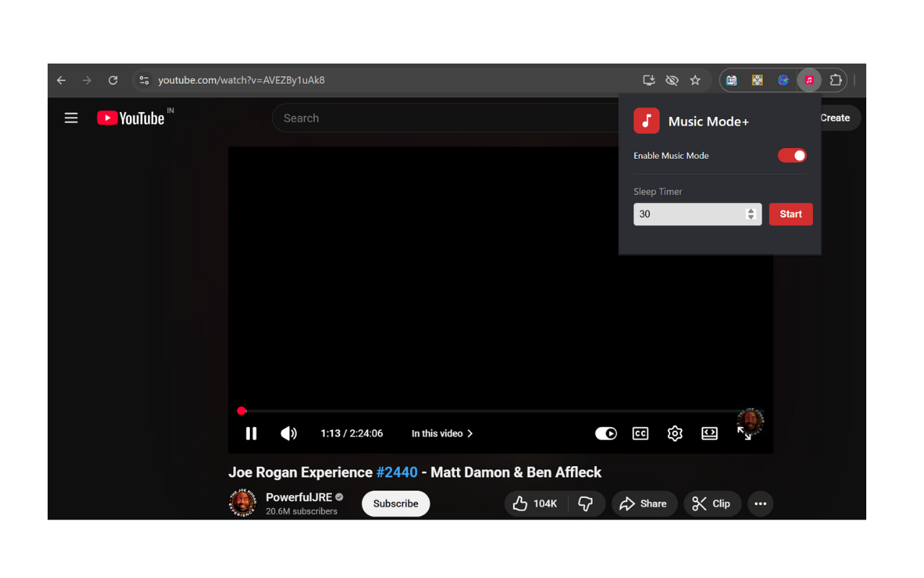This screenshot has height=578, width=924.
Task: Open the globe-shaped extension in the toolbar
Action: pyautogui.click(x=783, y=80)
